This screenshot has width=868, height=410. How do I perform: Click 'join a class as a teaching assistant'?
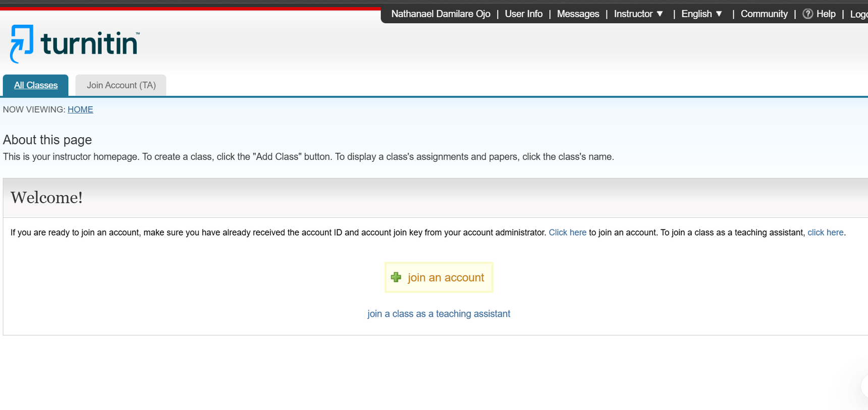coord(439,314)
